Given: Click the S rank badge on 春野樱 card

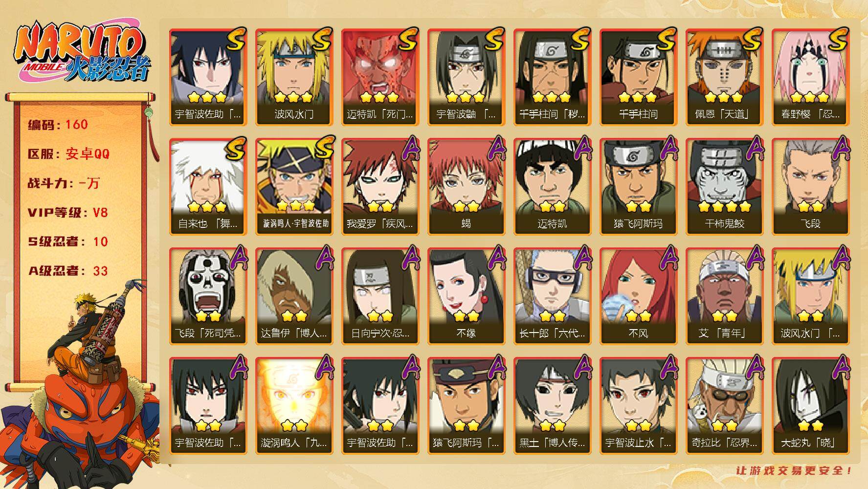Looking at the screenshot, I should 836,39.
